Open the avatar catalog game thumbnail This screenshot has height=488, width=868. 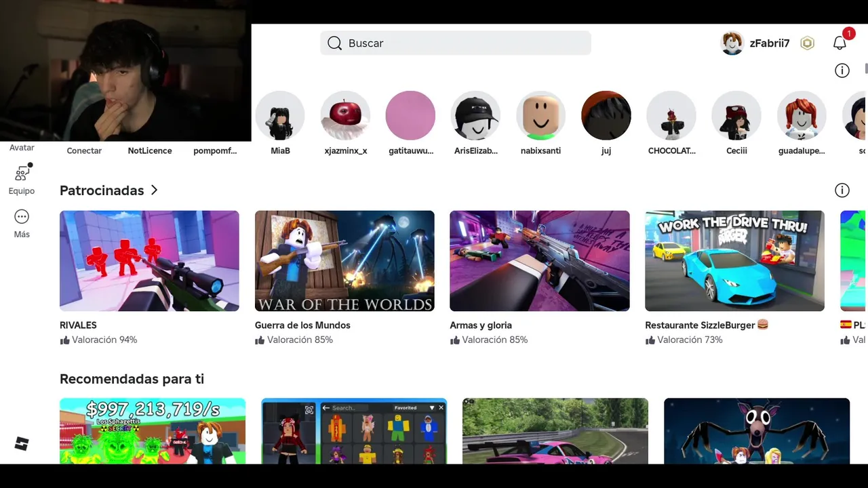(x=354, y=431)
